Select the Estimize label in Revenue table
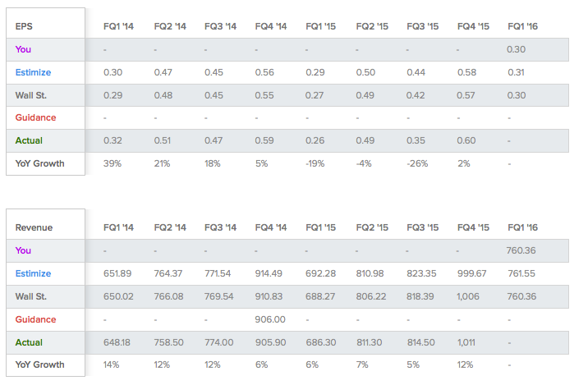The height and width of the screenshot is (385, 588). (33, 273)
